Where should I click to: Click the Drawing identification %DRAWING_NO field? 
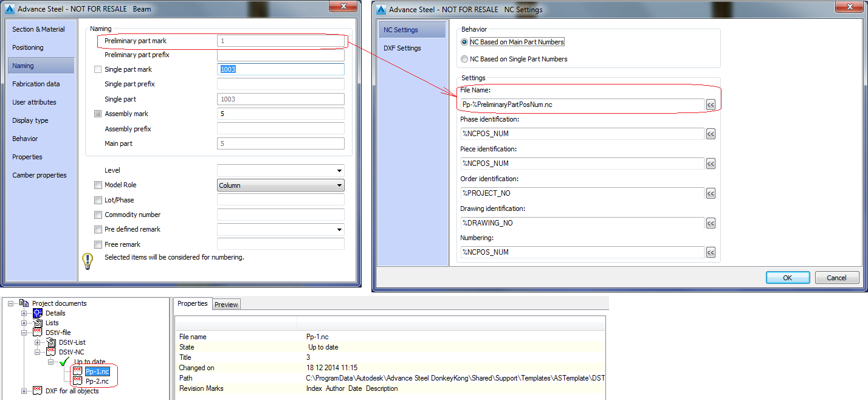582,223
